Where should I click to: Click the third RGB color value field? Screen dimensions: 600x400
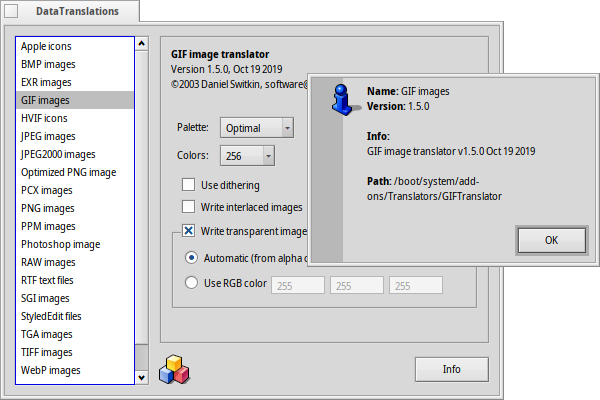click(x=416, y=285)
